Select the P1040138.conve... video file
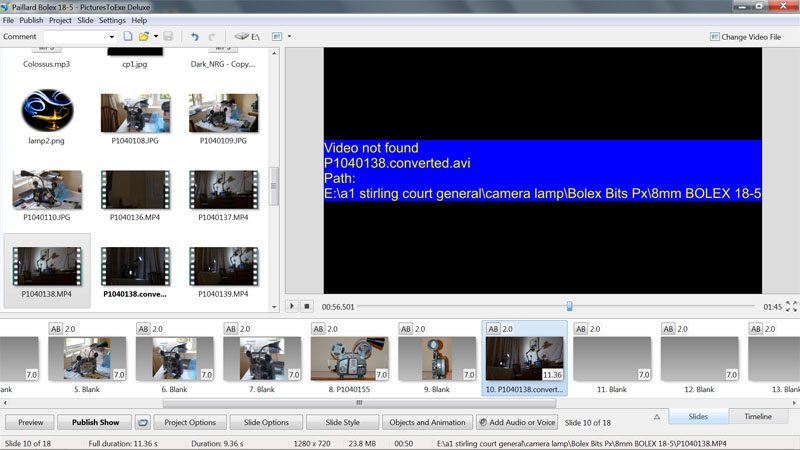The image size is (800, 450). 135,266
